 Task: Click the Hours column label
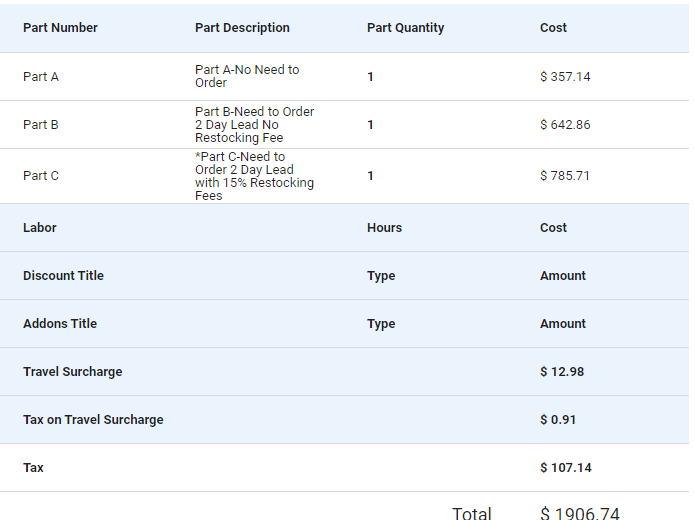tap(384, 227)
